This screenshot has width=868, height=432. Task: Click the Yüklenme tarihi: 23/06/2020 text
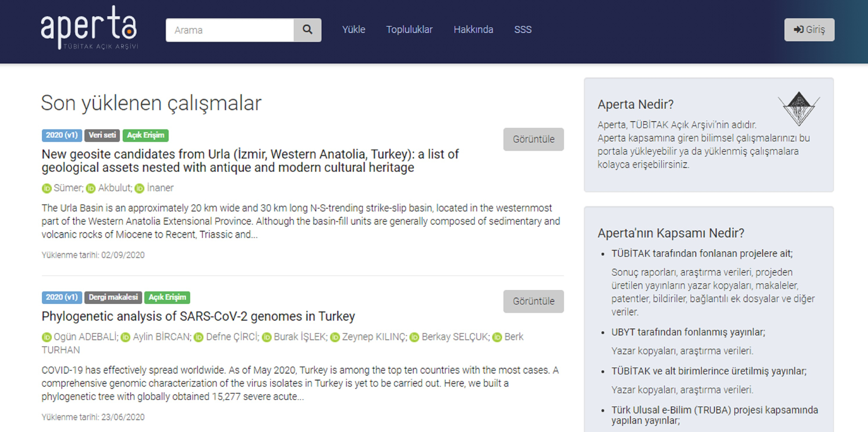[93, 417]
